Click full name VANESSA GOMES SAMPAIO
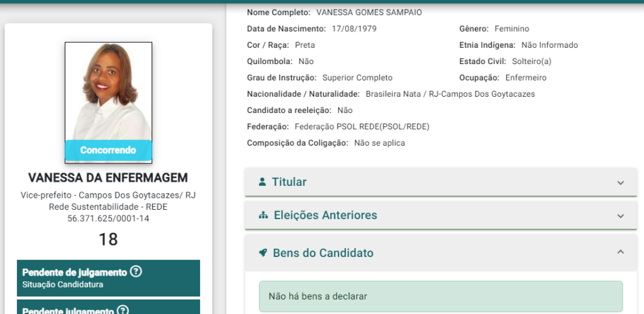Viewport: 644px width, 314px height. 369,13
